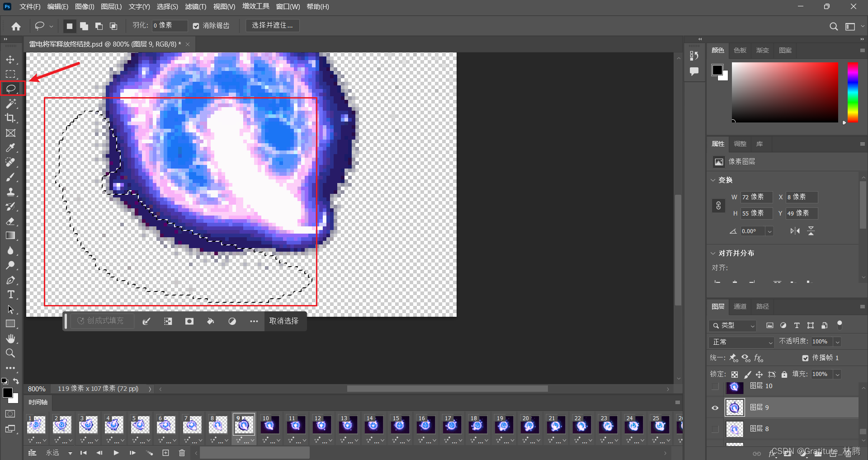This screenshot has width=868, height=460.
Task: Toggle the 传播帧 1 checkbox
Action: pyautogui.click(x=805, y=358)
